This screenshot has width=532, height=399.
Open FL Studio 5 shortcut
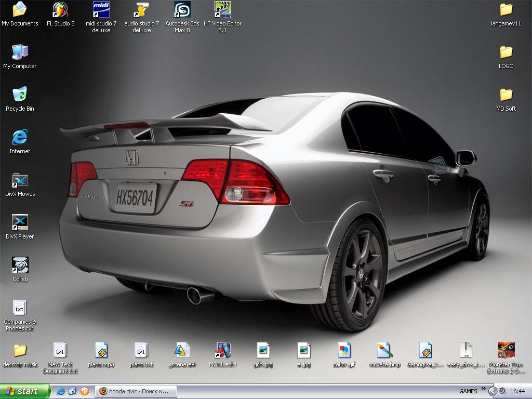pos(60,10)
